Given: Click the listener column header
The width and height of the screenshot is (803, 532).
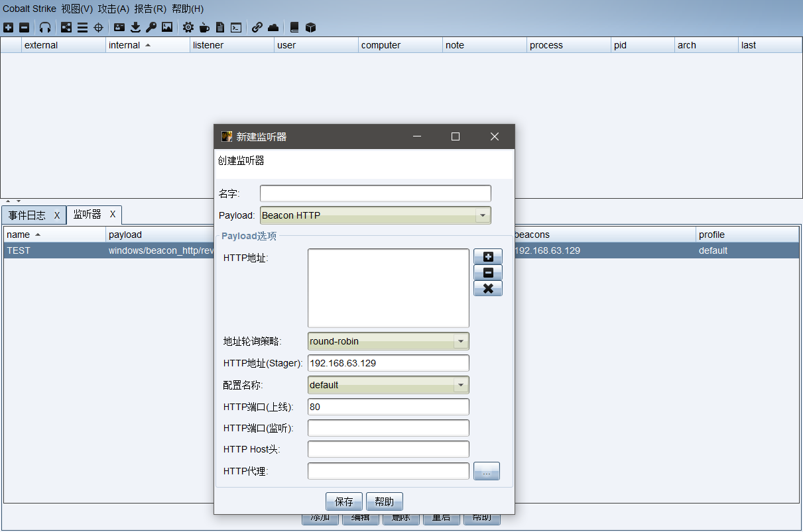Looking at the screenshot, I should tap(232, 45).
